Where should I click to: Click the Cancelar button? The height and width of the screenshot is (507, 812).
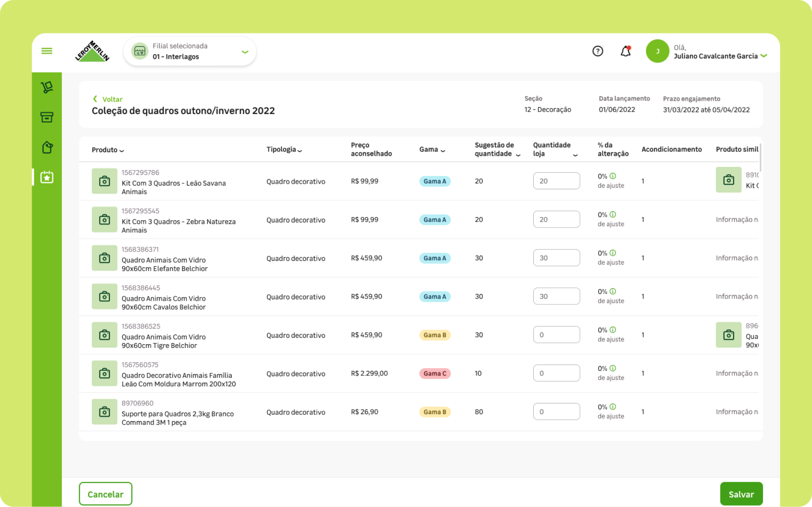105,494
